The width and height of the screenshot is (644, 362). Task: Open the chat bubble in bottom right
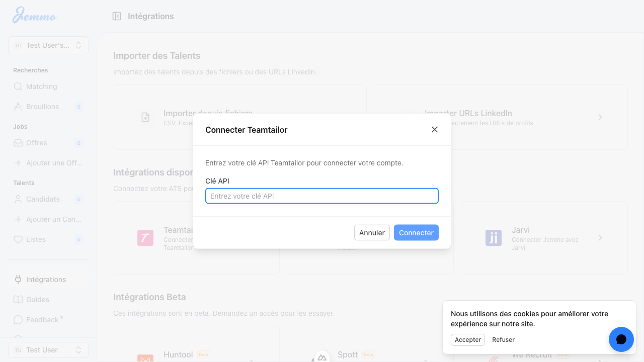[621, 339]
